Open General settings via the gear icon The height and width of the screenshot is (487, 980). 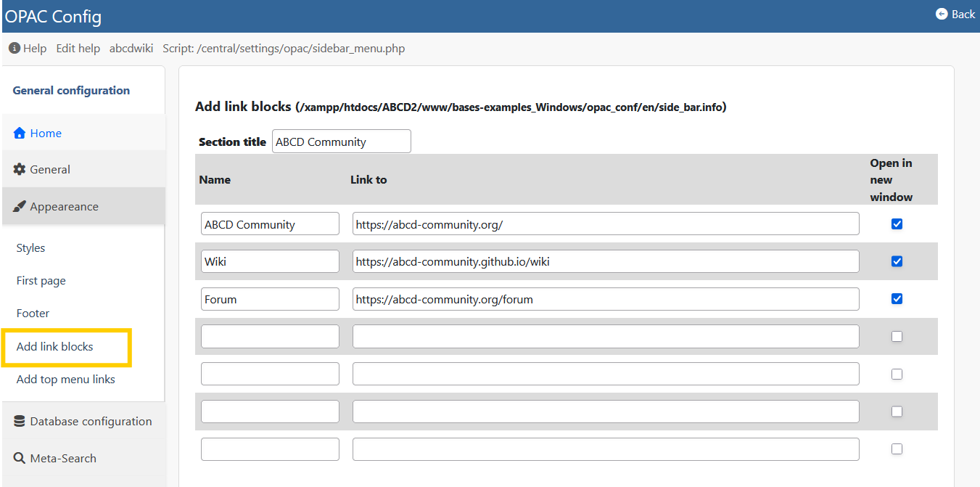(x=19, y=169)
